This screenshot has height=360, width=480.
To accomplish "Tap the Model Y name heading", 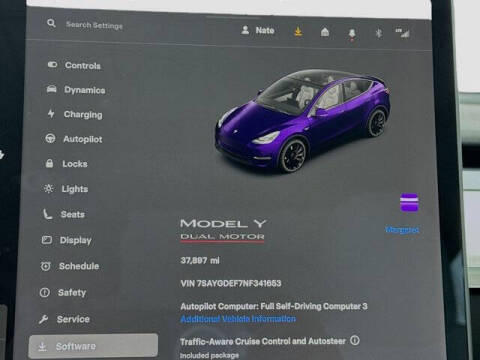I will coord(223,223).
